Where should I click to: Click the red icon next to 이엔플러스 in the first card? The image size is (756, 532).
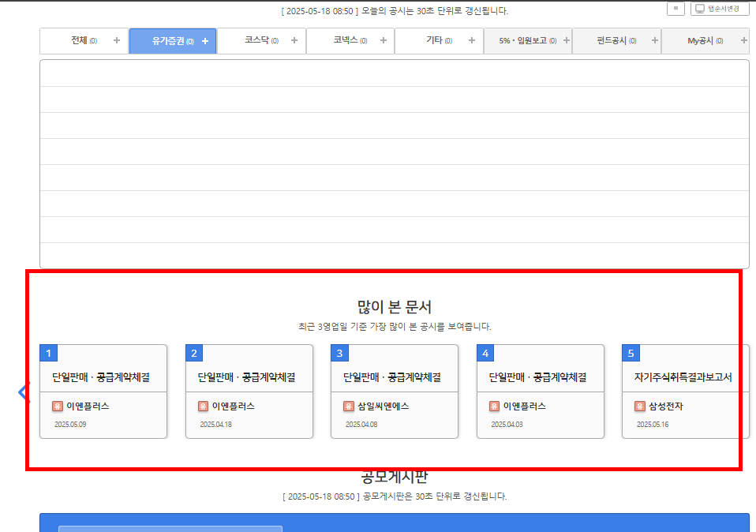[x=57, y=406]
